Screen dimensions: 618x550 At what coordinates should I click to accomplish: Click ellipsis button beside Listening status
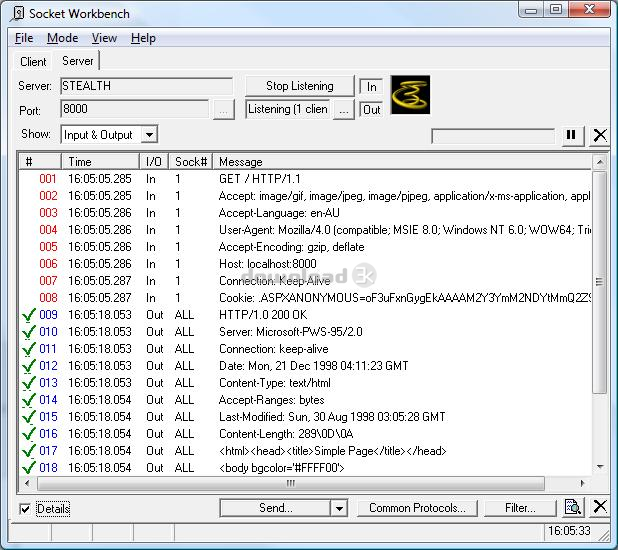344,110
